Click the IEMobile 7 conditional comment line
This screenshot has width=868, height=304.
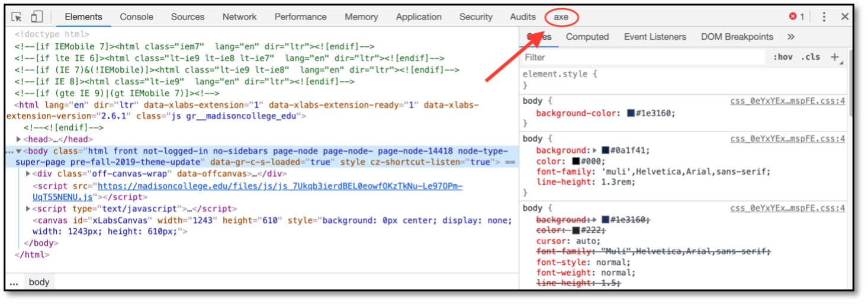click(194, 46)
